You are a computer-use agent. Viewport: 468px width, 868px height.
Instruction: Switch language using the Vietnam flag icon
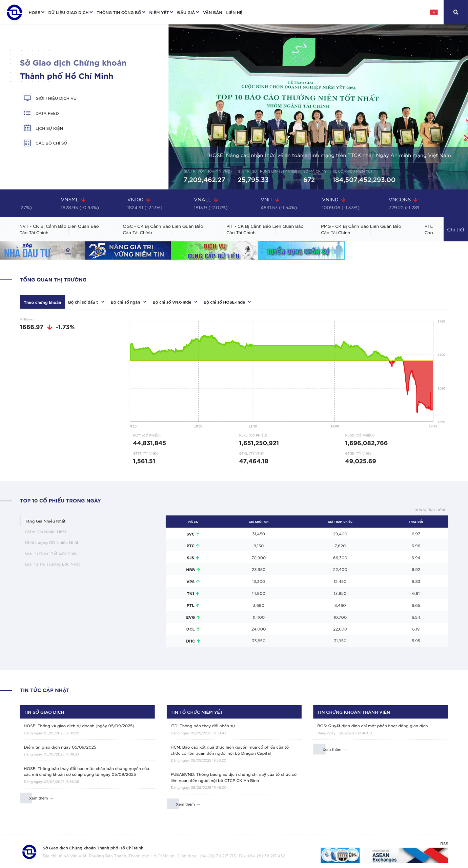pyautogui.click(x=433, y=12)
